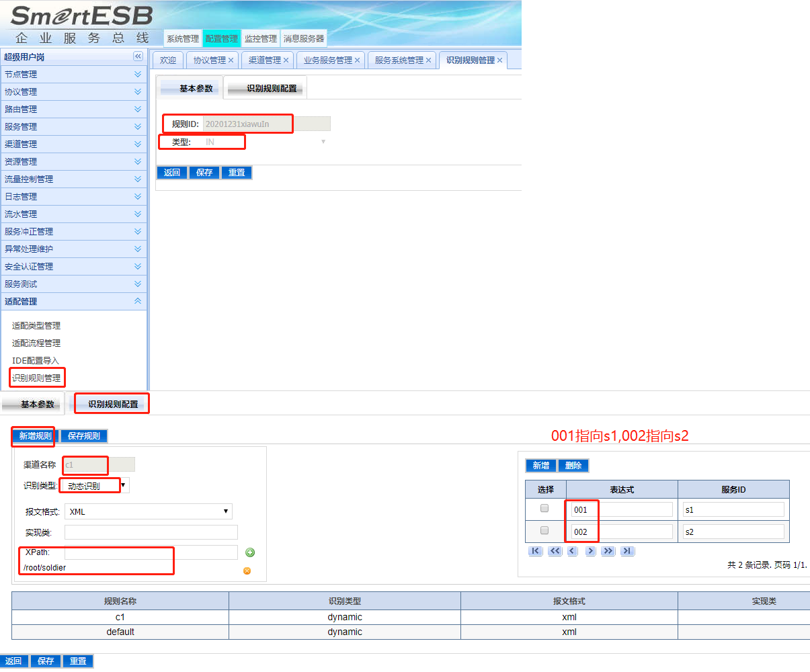Click the orange remove XPath icon

point(247,571)
